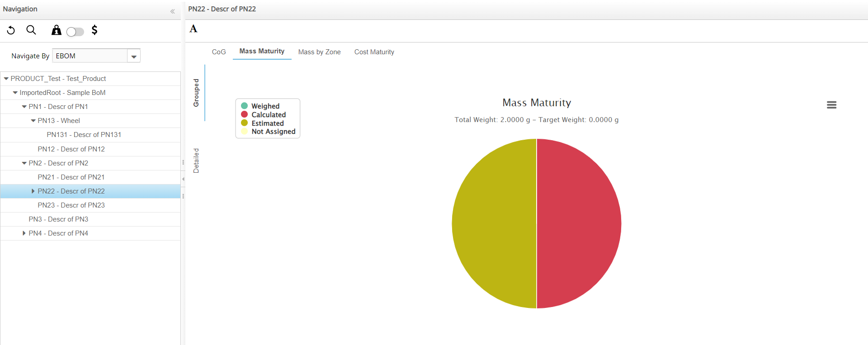Open the Navigate By EBOM dropdown

click(x=134, y=56)
